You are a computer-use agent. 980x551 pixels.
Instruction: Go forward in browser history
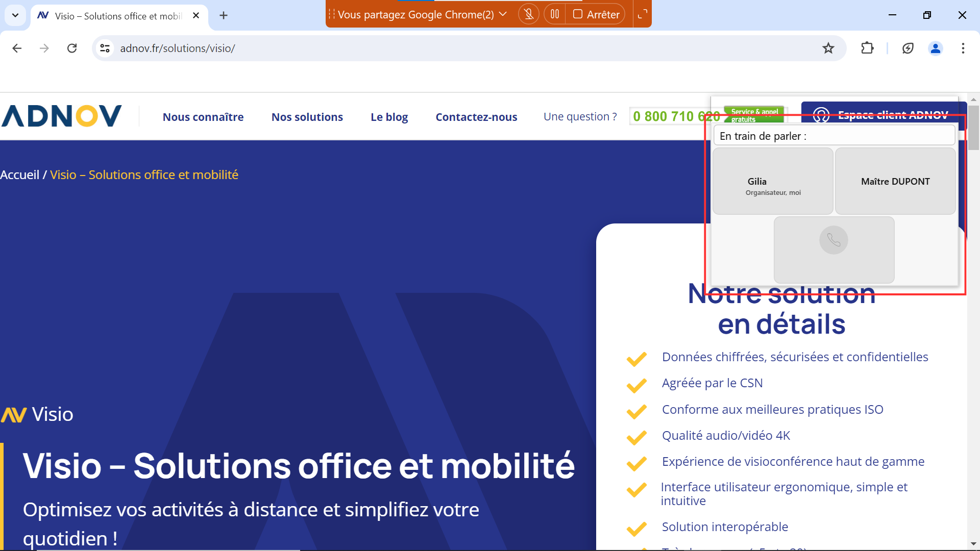click(x=44, y=48)
